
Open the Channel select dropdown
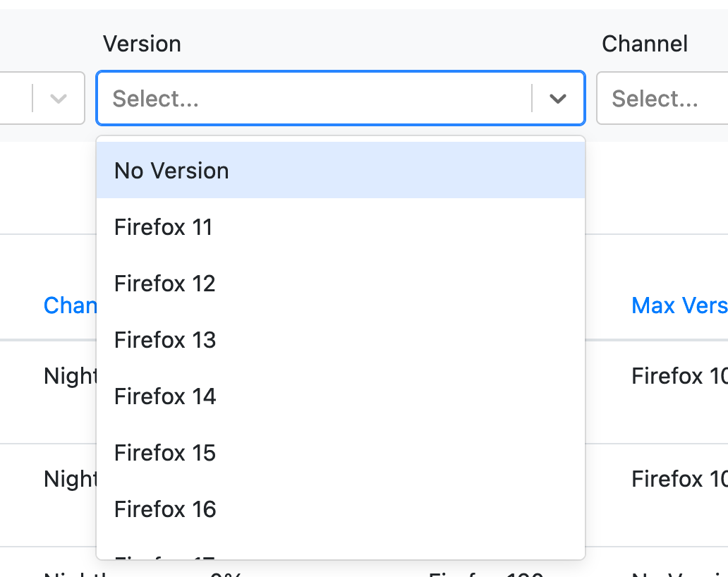[662, 99]
